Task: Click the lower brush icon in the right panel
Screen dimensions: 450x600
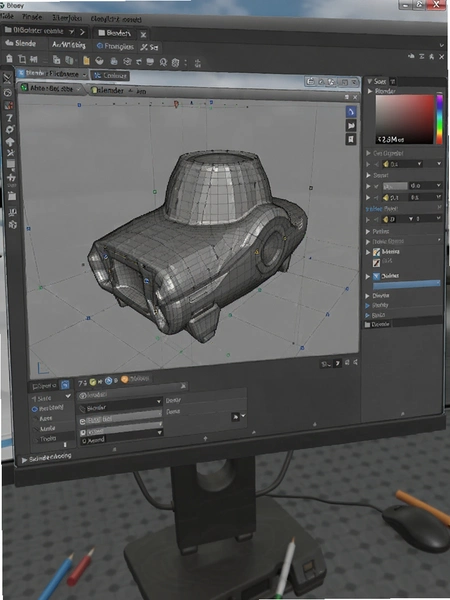Action: (377, 262)
